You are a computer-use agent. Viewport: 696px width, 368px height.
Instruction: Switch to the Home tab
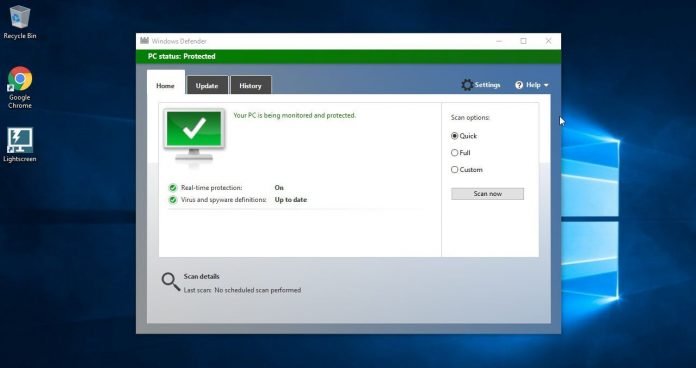(166, 82)
